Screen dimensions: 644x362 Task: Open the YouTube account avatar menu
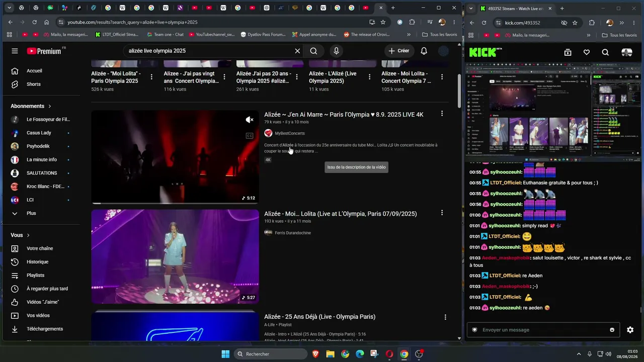coord(443,51)
